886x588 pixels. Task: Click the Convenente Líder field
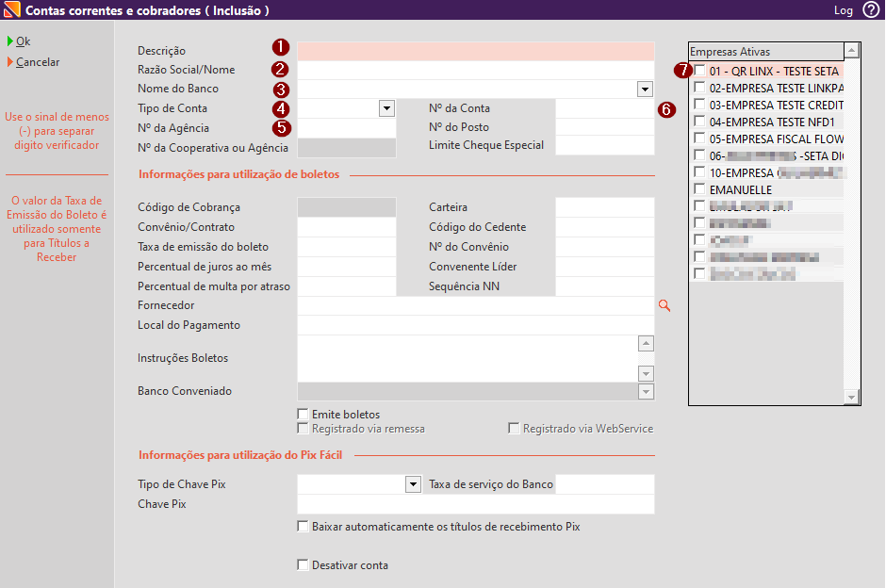coord(604,267)
